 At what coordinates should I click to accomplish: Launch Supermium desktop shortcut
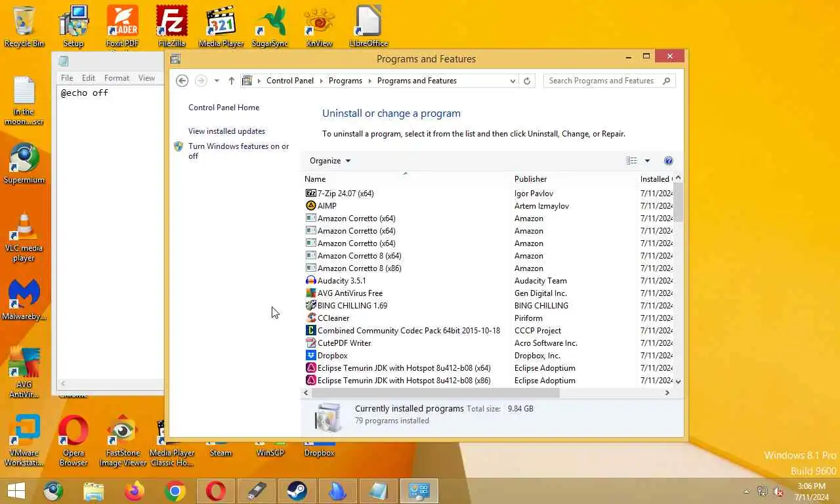(24, 164)
